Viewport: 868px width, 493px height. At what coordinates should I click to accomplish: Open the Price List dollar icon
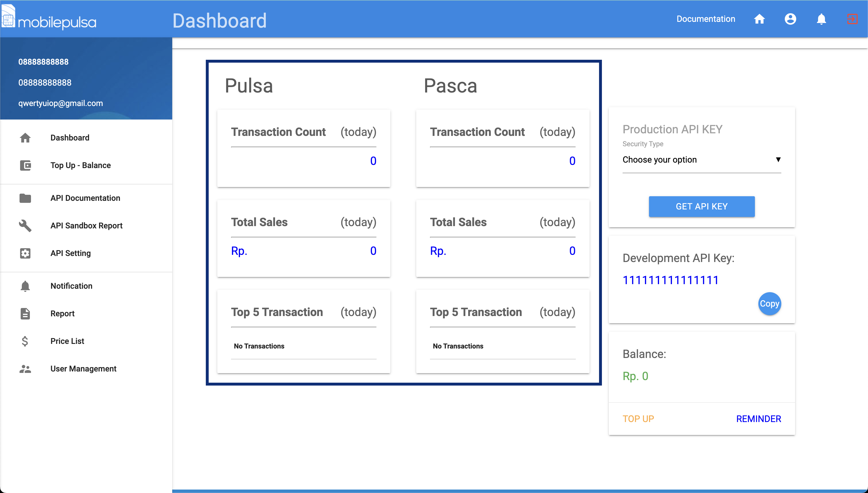point(25,341)
